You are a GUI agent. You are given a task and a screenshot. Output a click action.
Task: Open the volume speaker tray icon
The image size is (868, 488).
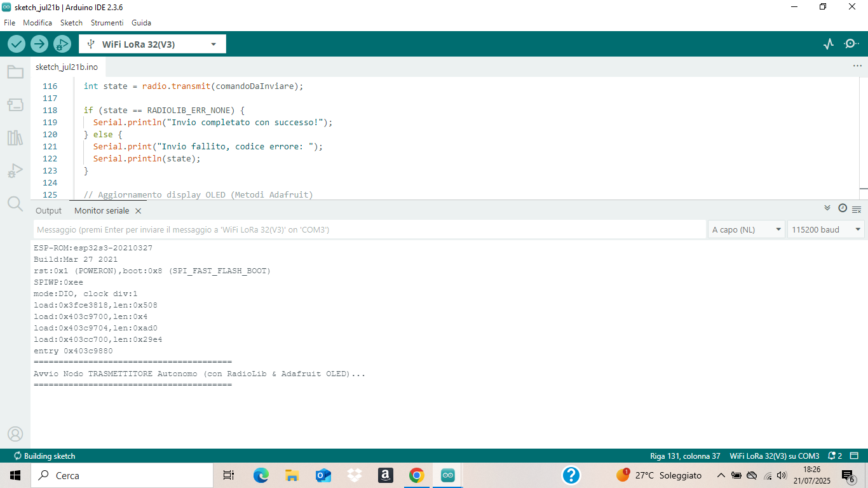coord(781,475)
